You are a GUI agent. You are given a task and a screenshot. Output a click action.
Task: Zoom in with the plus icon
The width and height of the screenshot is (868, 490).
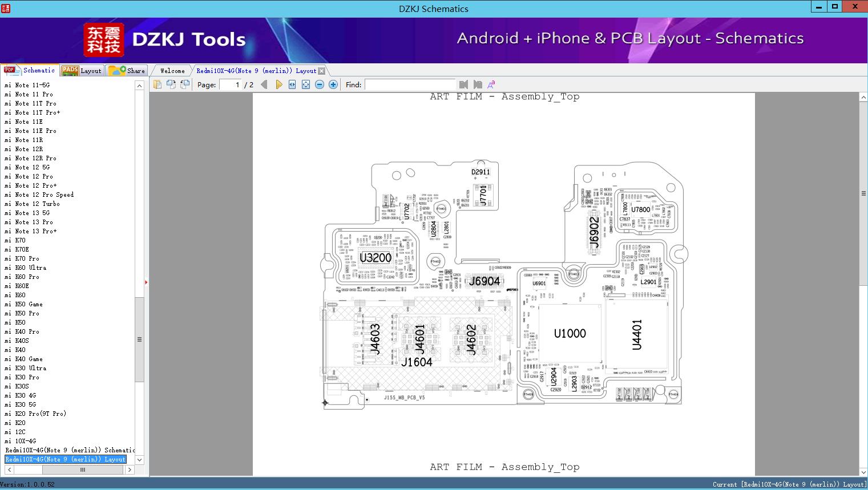coord(333,84)
